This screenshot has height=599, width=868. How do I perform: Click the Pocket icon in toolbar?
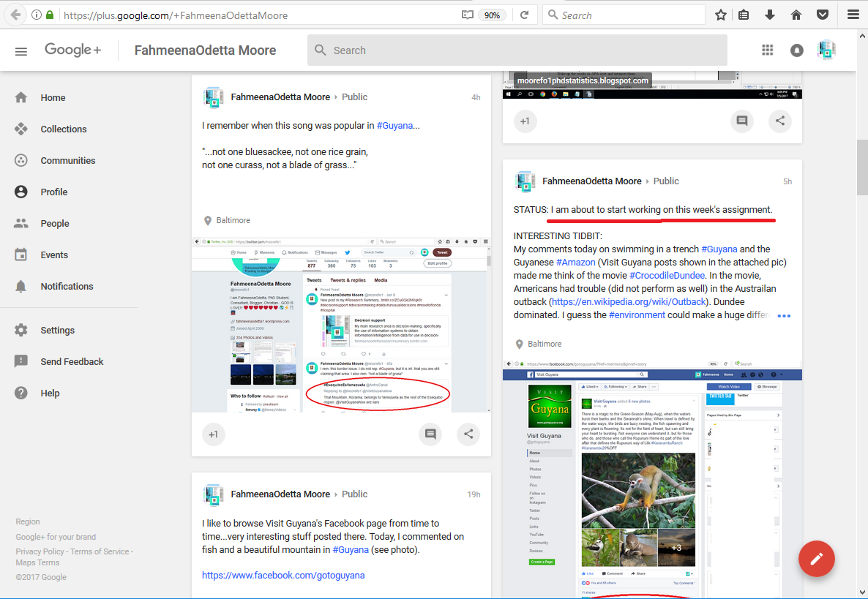[x=823, y=15]
